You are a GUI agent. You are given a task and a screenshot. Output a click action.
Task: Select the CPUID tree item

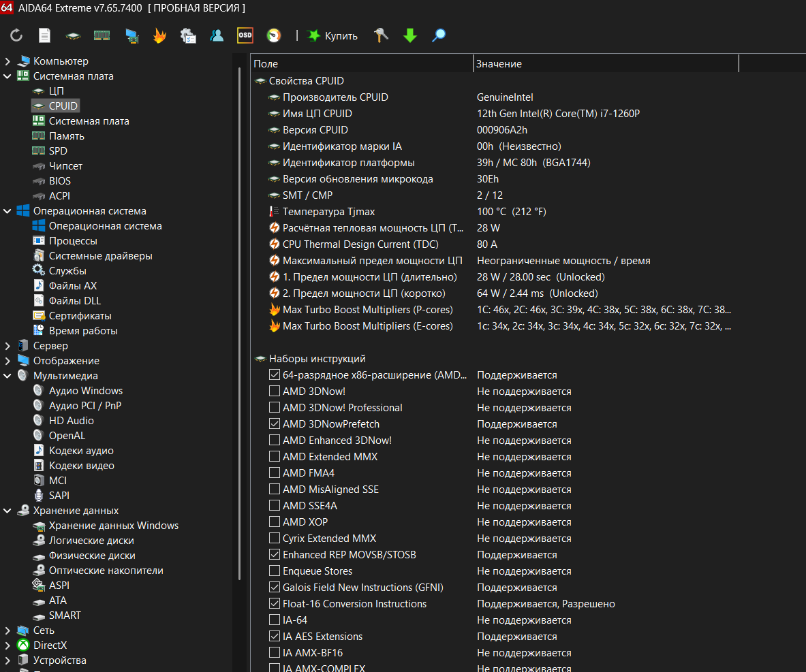(x=55, y=106)
